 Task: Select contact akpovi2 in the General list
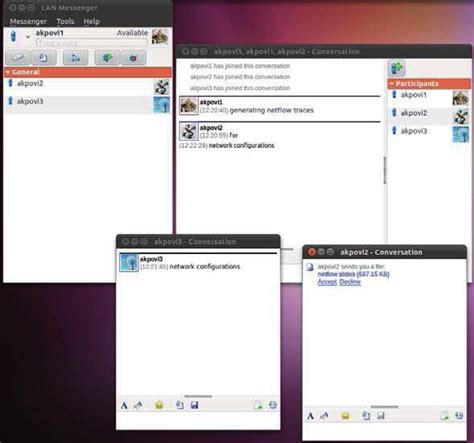pos(88,86)
